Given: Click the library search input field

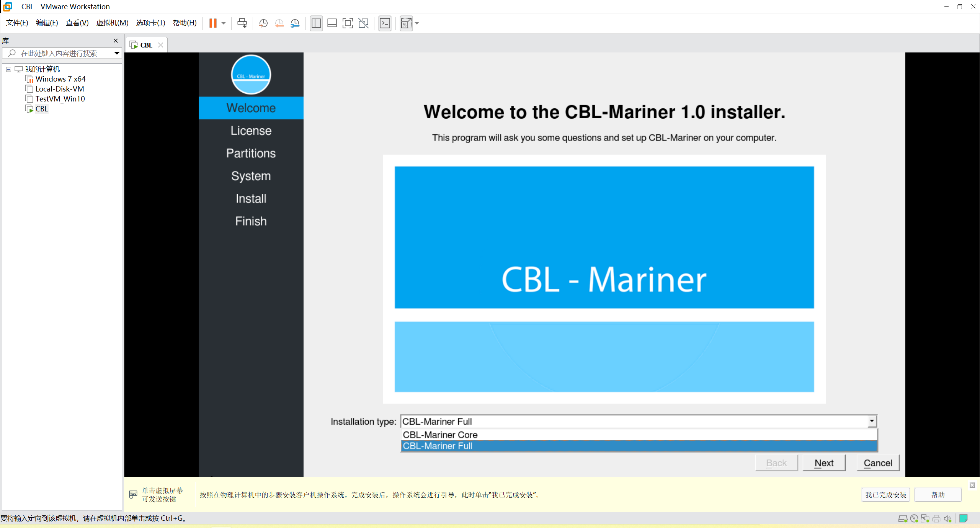Looking at the screenshot, I should (x=61, y=53).
